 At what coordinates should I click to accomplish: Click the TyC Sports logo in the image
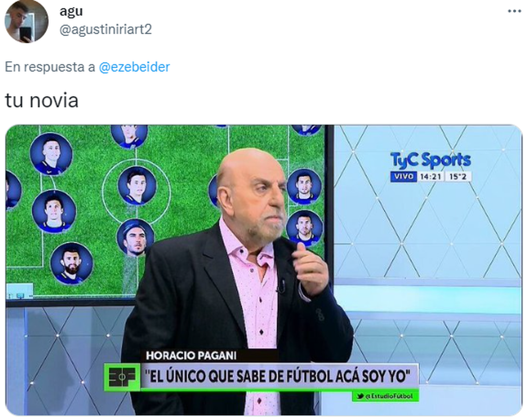point(430,161)
